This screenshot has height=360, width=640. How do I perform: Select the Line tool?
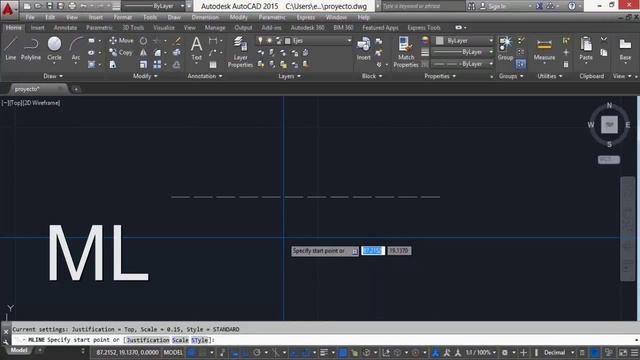pos(11,49)
